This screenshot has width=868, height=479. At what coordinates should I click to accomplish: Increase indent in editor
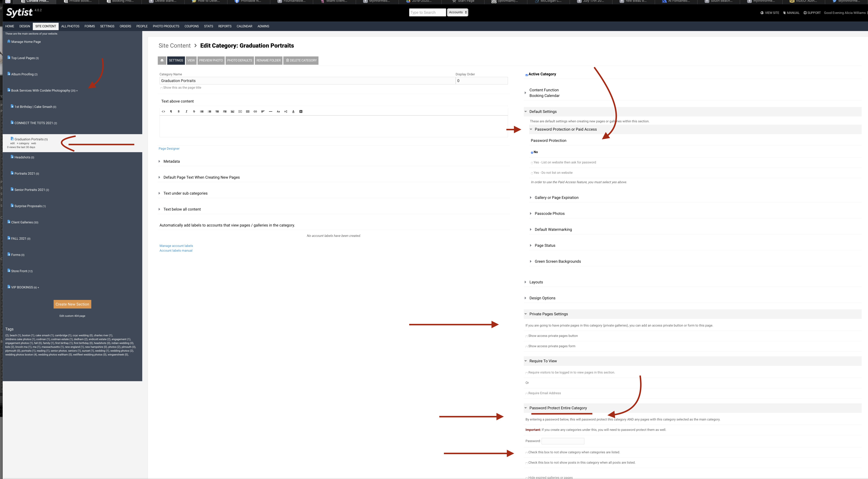pyautogui.click(x=225, y=112)
